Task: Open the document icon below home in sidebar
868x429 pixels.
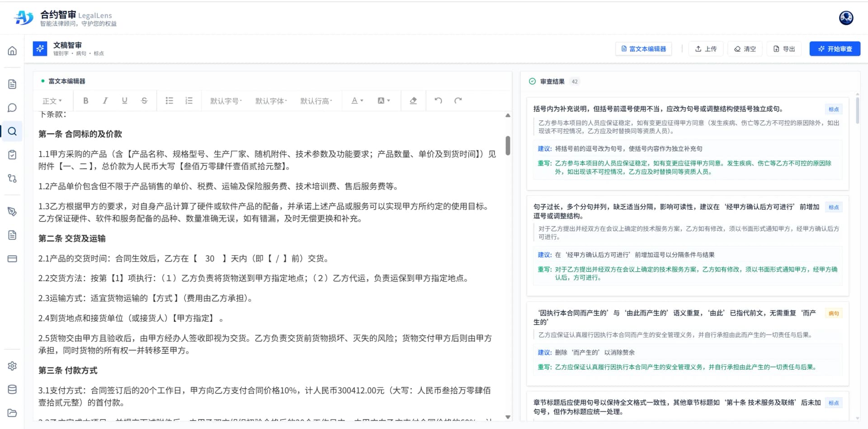Action: point(12,84)
